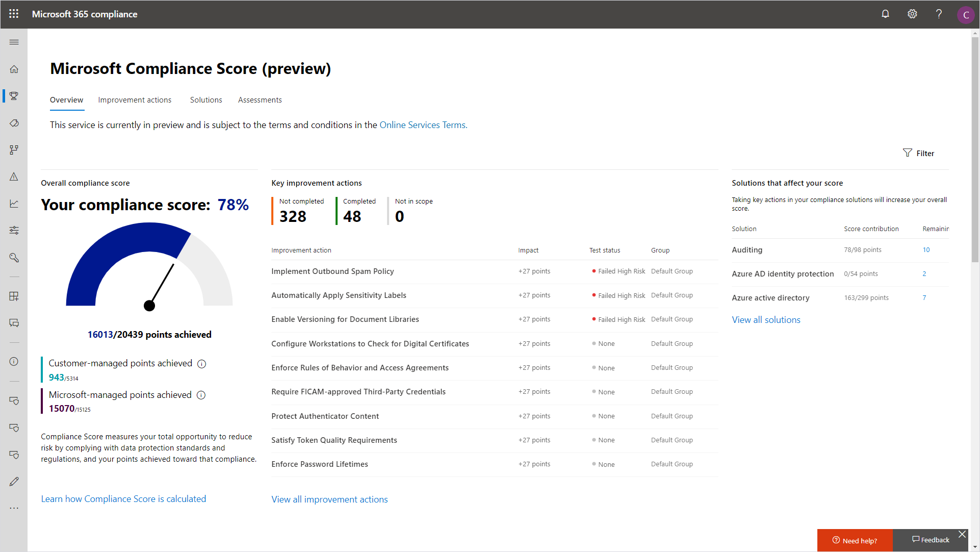Click the settings gear icon in toolbar

coord(912,13)
